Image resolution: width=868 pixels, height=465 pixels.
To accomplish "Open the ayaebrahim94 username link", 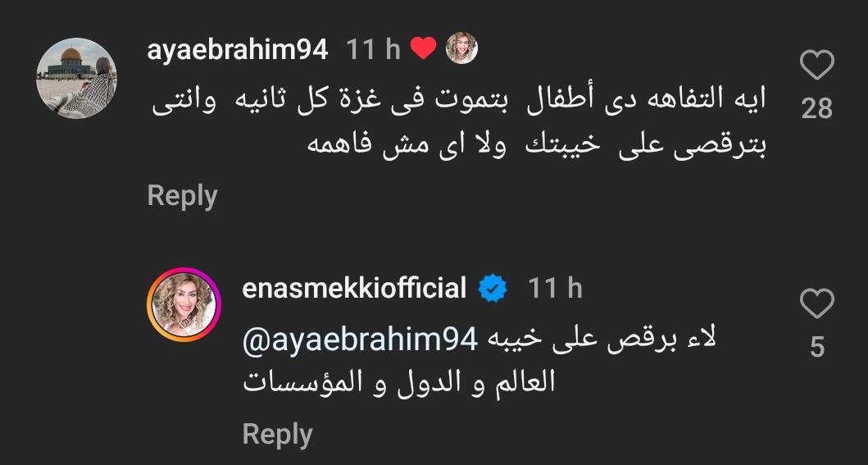I will pos(238,50).
